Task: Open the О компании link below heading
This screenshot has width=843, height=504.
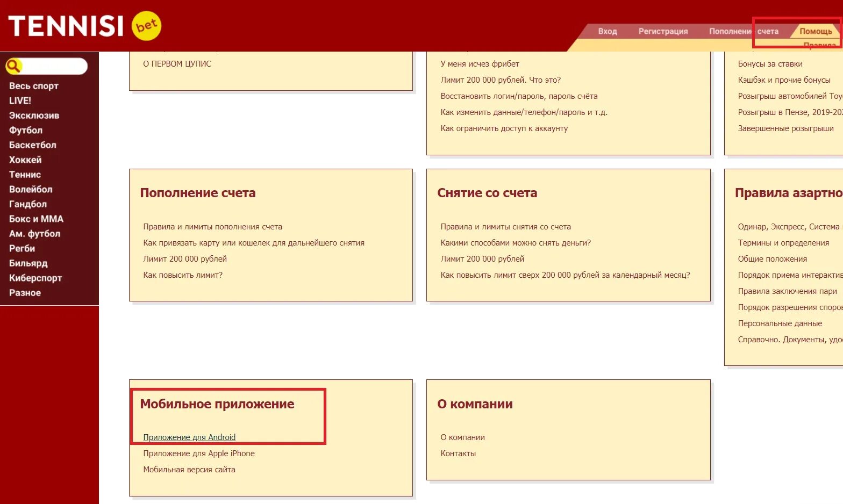Action: (x=462, y=437)
